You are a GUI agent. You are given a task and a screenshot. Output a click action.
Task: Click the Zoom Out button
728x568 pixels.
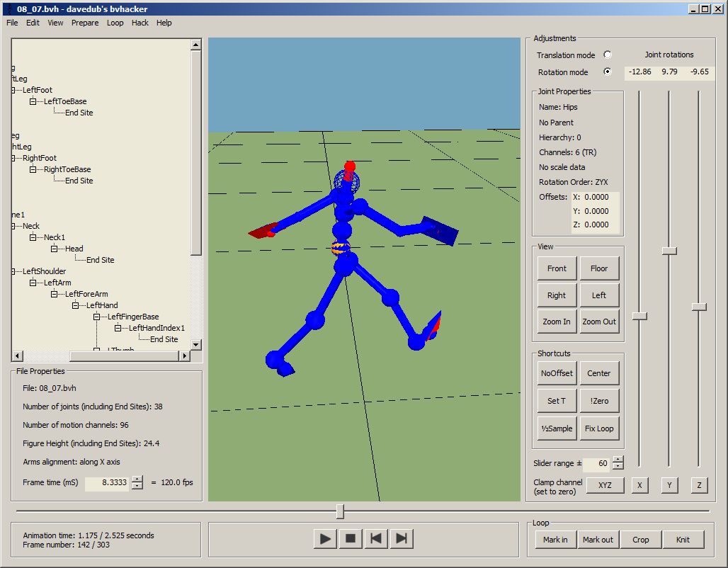click(x=599, y=322)
